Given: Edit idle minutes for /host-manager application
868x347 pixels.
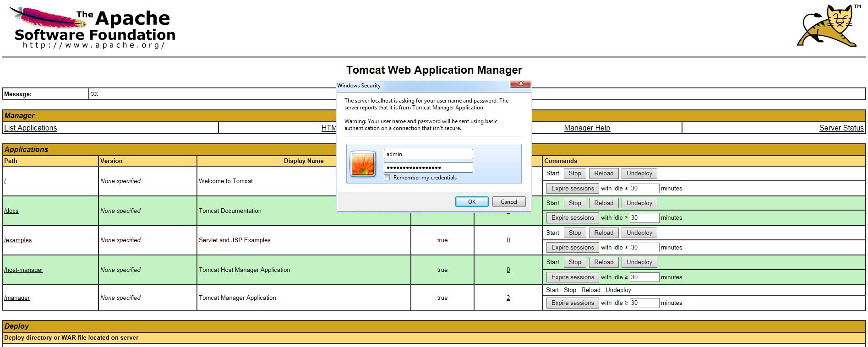Looking at the screenshot, I should pos(644,277).
